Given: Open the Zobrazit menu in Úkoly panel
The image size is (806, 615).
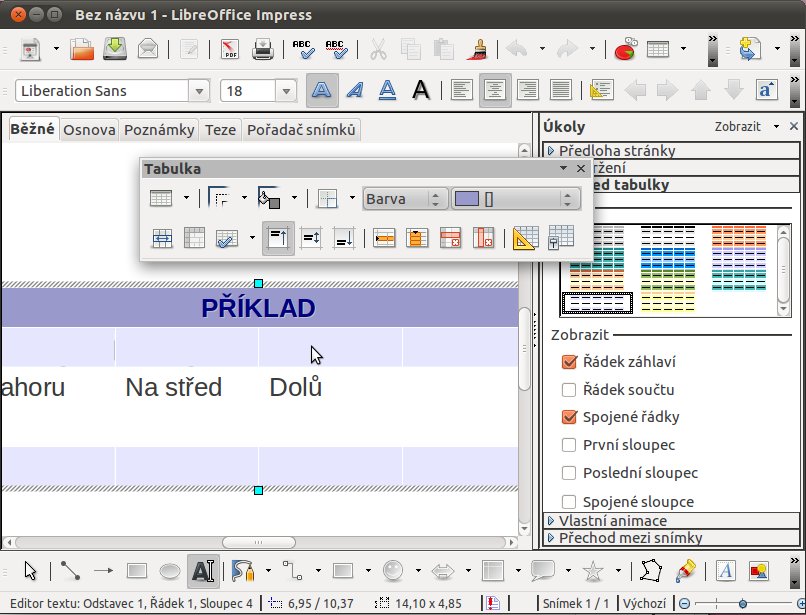Looking at the screenshot, I should [746, 126].
